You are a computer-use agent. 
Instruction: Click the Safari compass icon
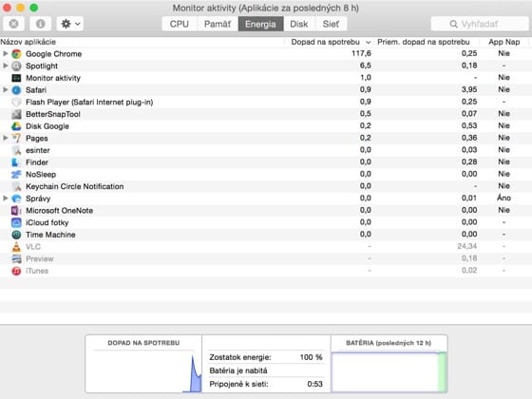point(16,90)
